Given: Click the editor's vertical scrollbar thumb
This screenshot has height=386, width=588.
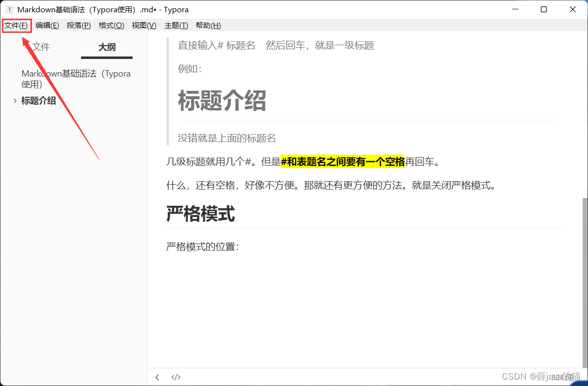Looking at the screenshot, I should (585, 280).
